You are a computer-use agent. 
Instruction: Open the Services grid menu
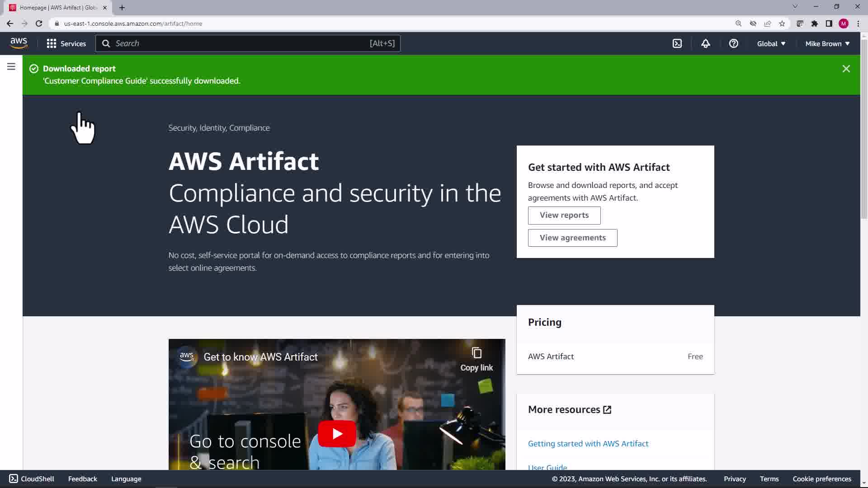66,43
